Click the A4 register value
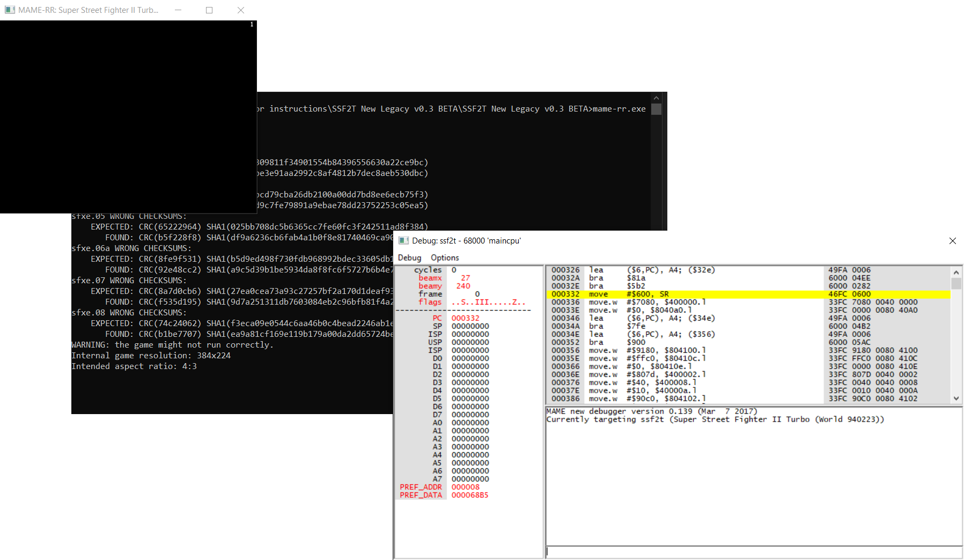 (470, 455)
